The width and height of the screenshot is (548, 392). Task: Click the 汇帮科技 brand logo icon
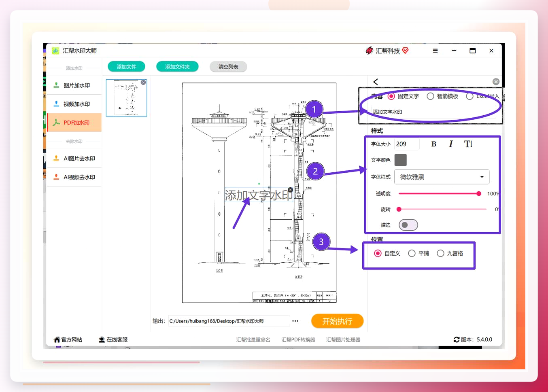369,51
